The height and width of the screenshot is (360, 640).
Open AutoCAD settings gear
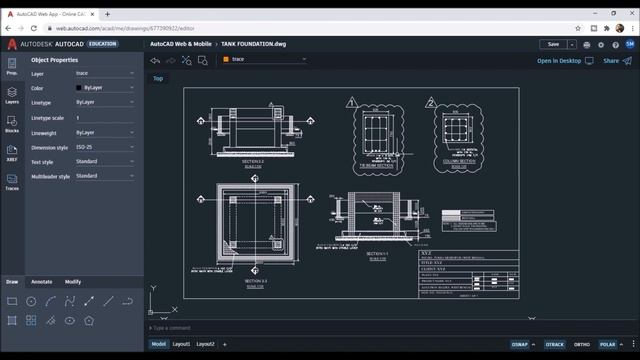coord(601,45)
